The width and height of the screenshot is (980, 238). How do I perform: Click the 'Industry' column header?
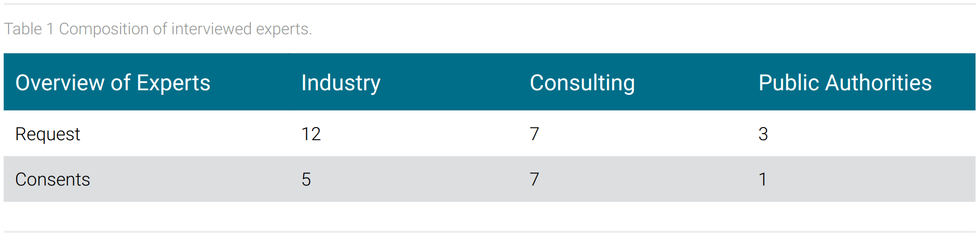(341, 83)
